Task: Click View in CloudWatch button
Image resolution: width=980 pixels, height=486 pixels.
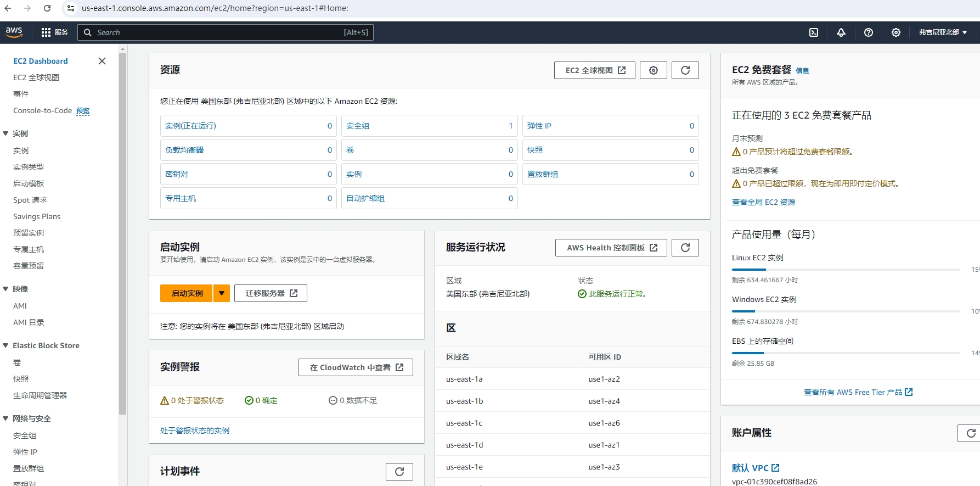Action: pos(356,367)
